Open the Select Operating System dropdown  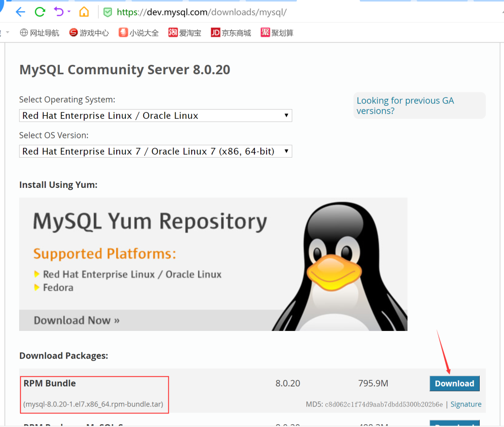click(155, 116)
